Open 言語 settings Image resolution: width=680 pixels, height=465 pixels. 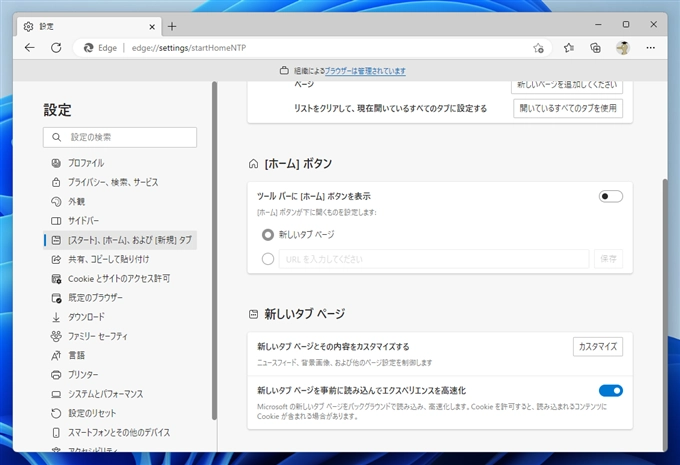[121, 355]
